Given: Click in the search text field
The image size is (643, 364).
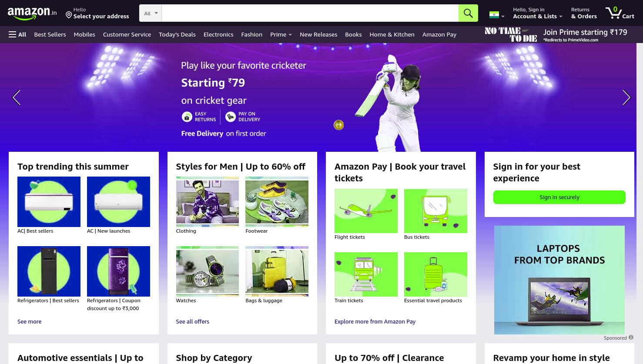Looking at the screenshot, I should pos(310,13).
